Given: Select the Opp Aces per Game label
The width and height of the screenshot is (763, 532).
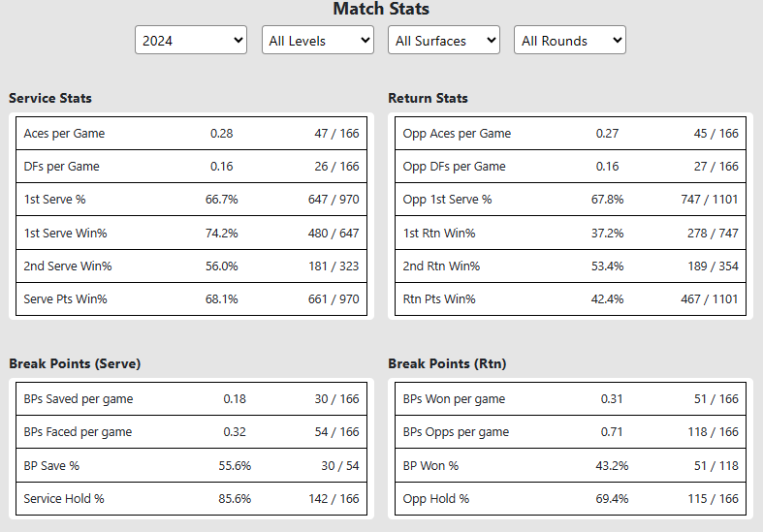Looking at the screenshot, I should (x=457, y=134).
